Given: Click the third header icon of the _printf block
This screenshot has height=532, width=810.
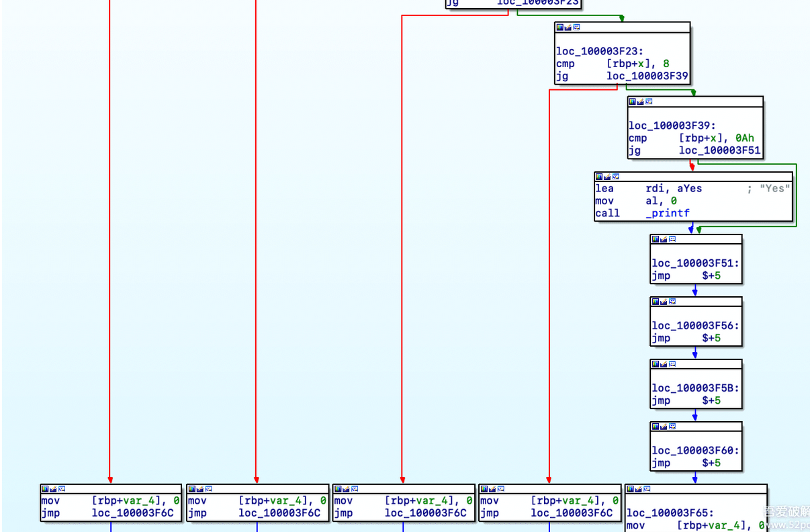Looking at the screenshot, I should point(615,177).
